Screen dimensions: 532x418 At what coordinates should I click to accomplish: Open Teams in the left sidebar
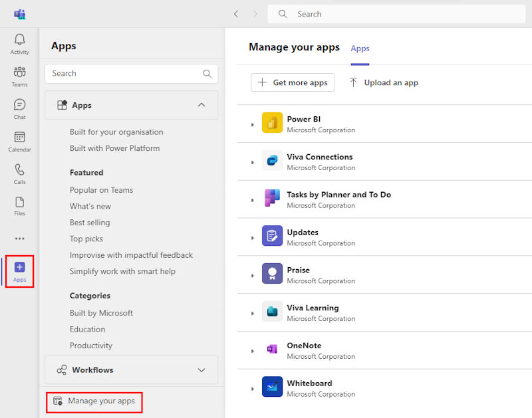click(19, 76)
